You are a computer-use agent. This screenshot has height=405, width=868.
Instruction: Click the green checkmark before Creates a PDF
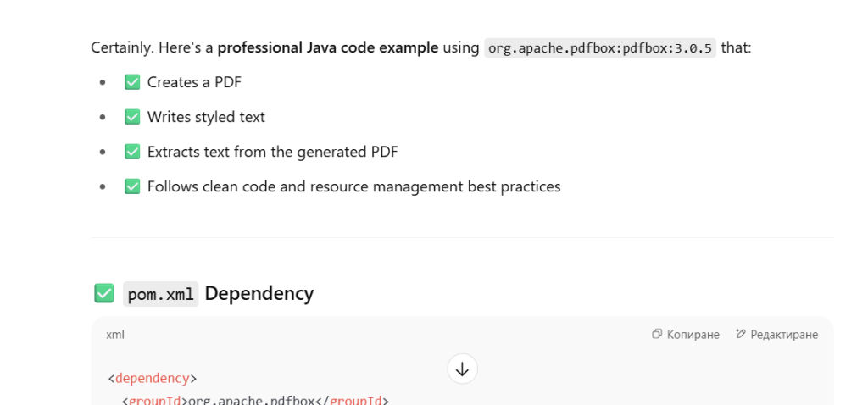132,82
